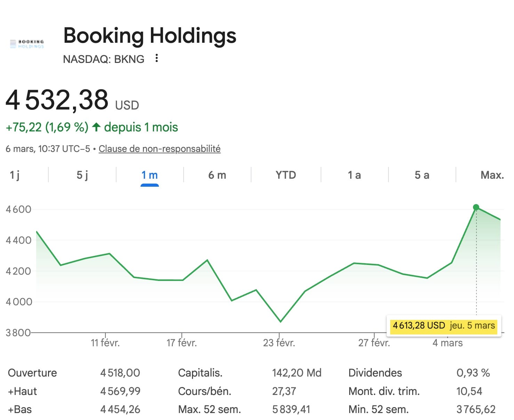Image resolution: width=514 pixels, height=420 pixels.
Task: Click the chart low point near 23 févr.
Action: click(280, 322)
